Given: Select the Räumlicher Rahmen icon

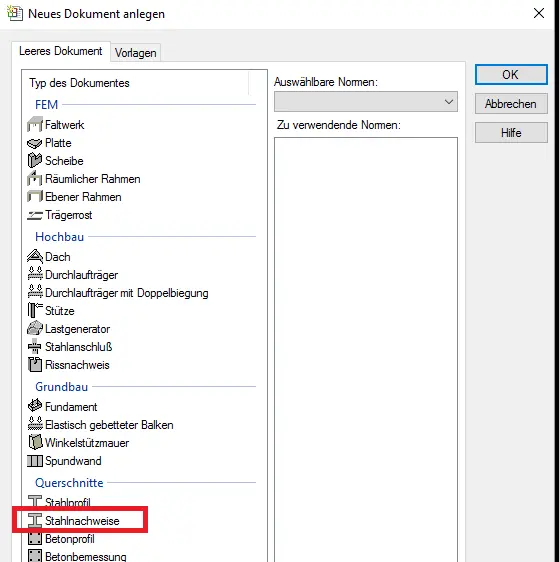Looking at the screenshot, I should [35, 178].
